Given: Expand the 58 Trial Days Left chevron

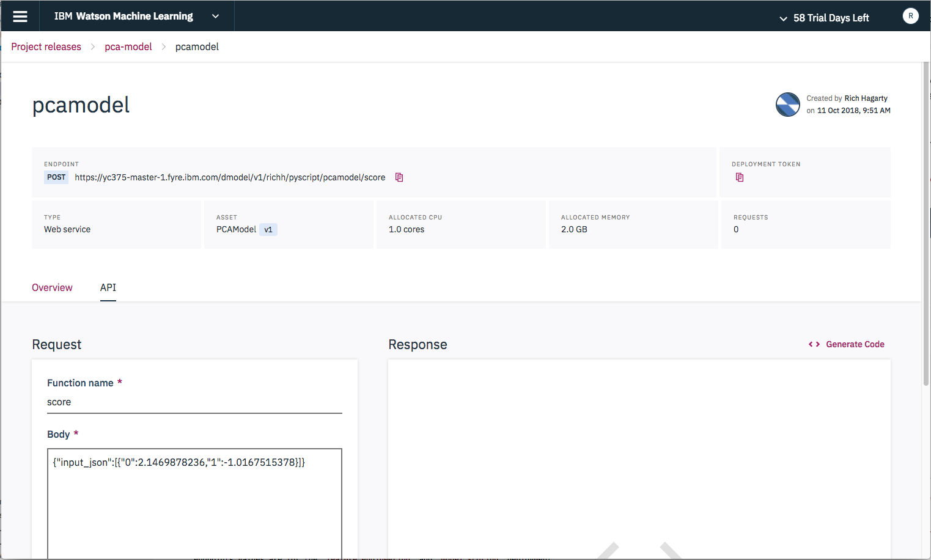Looking at the screenshot, I should pyautogui.click(x=783, y=18).
